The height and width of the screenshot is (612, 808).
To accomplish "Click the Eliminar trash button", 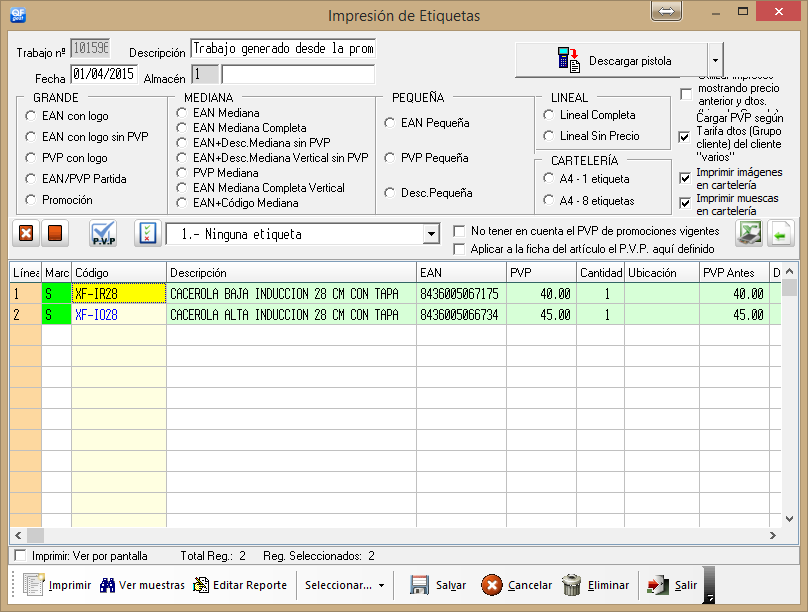I will (595, 585).
